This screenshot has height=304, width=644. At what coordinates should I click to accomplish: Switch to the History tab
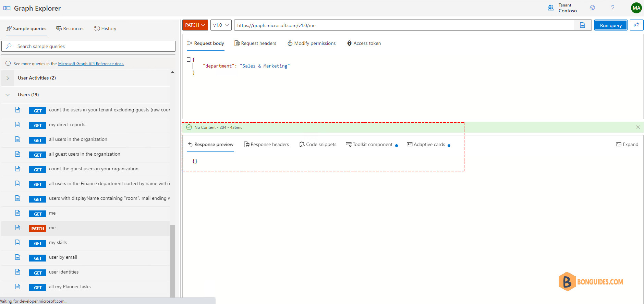tap(106, 28)
